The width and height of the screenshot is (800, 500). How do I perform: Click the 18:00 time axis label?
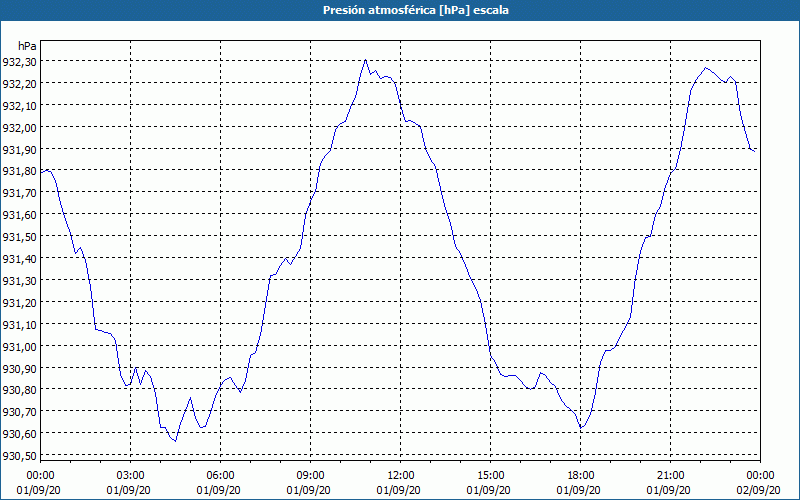(x=581, y=476)
